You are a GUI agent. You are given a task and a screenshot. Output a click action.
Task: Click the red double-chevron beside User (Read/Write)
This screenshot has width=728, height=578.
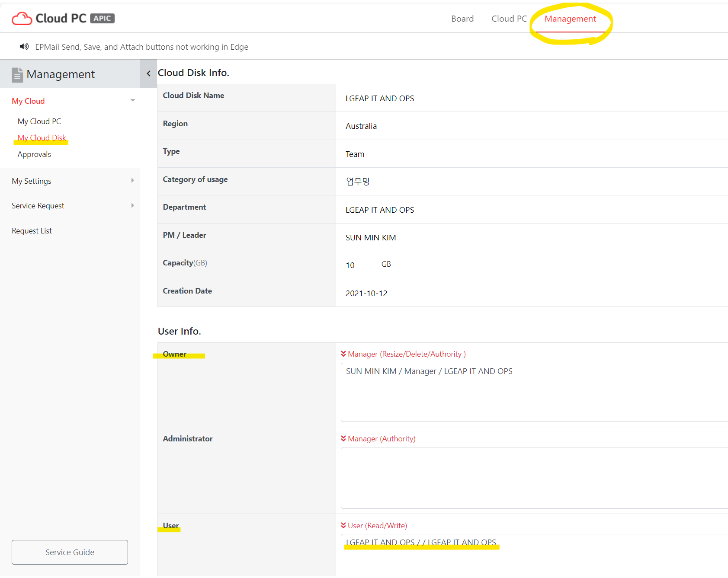343,525
